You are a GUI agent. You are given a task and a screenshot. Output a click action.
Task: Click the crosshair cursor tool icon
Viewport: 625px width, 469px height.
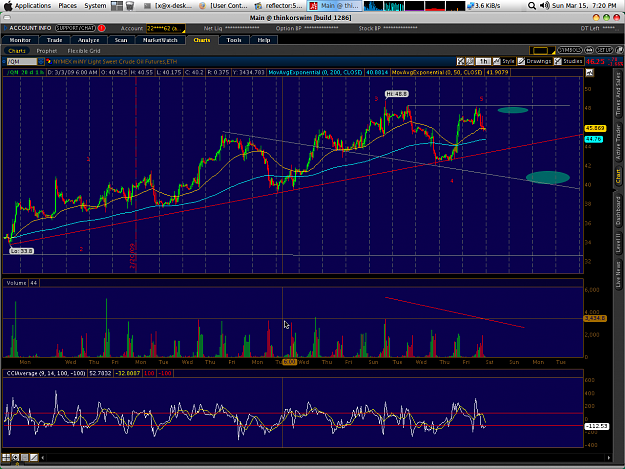point(460,61)
